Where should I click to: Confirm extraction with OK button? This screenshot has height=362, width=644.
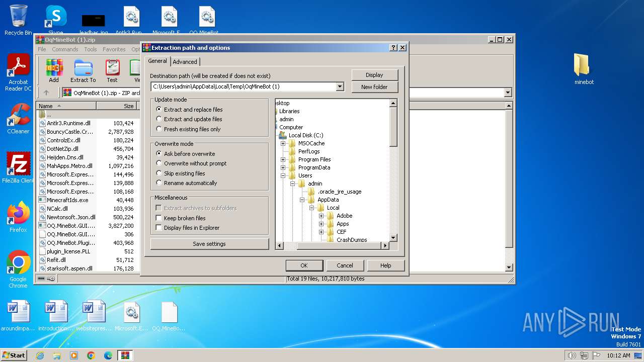[304, 265]
